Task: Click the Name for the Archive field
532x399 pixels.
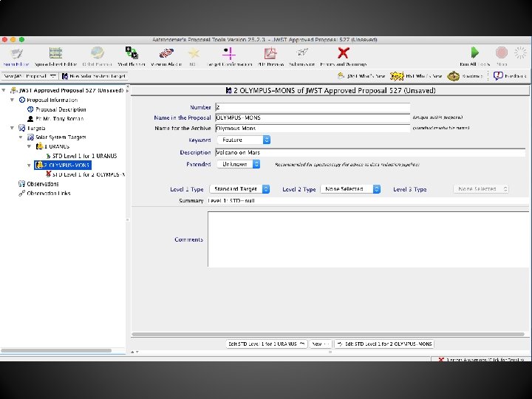Action: click(313, 129)
